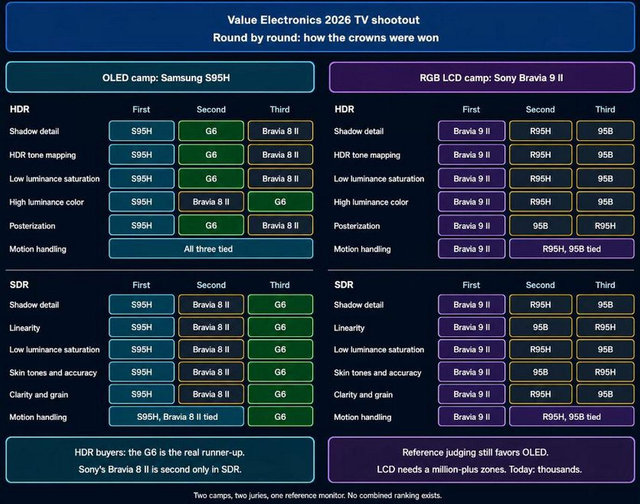
Task: Select R95H in LCD HDR Low luminance saturation row
Action: pyautogui.click(x=540, y=178)
